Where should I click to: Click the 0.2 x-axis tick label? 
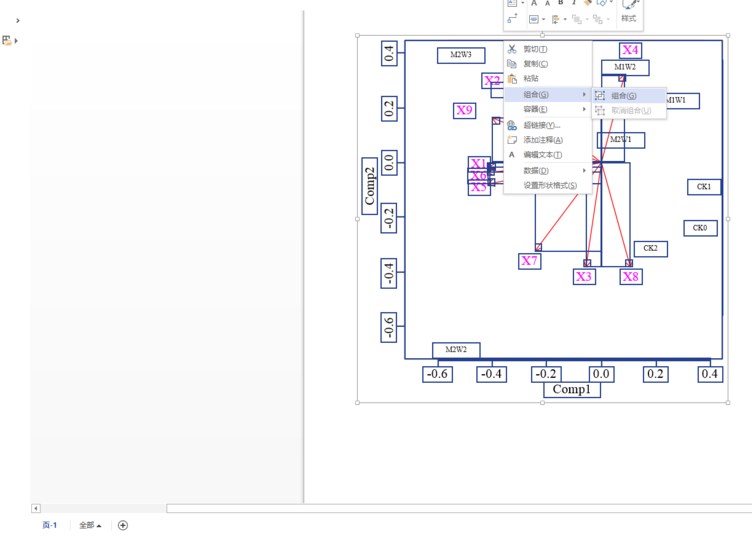click(656, 374)
